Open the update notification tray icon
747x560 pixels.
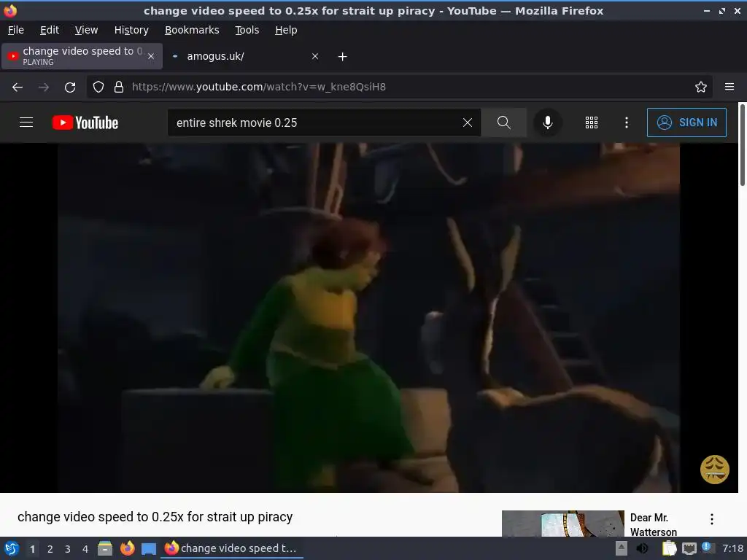coord(708,548)
